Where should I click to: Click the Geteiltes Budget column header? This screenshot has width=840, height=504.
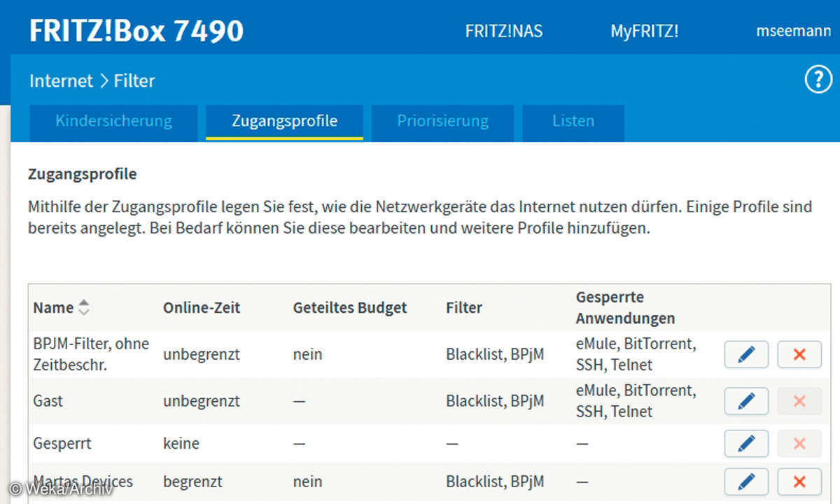tap(350, 307)
